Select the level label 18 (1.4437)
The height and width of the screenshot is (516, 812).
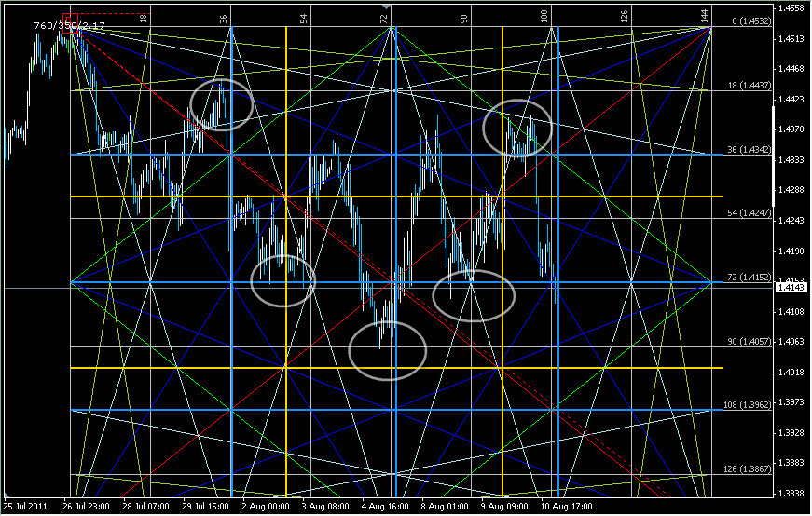point(750,86)
